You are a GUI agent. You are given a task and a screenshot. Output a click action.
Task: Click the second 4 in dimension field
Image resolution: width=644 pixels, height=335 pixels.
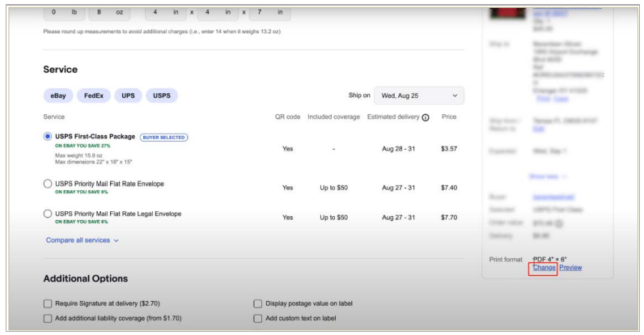pyautogui.click(x=218, y=12)
